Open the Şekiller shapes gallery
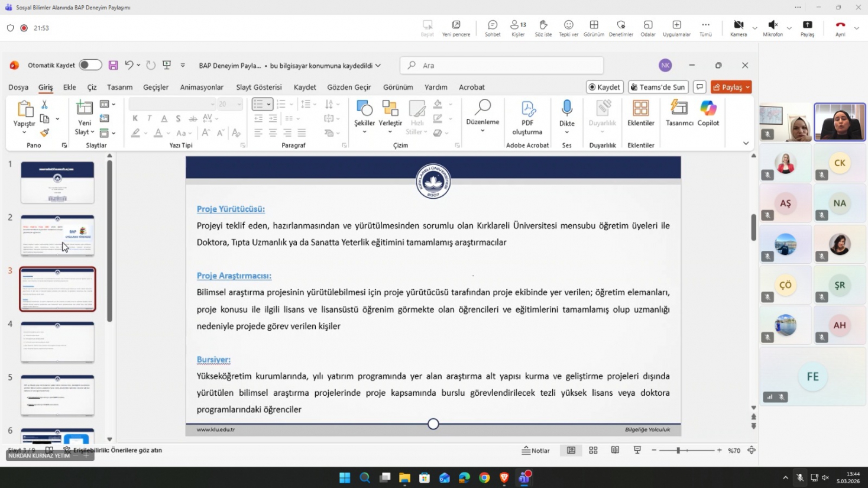 point(364,113)
